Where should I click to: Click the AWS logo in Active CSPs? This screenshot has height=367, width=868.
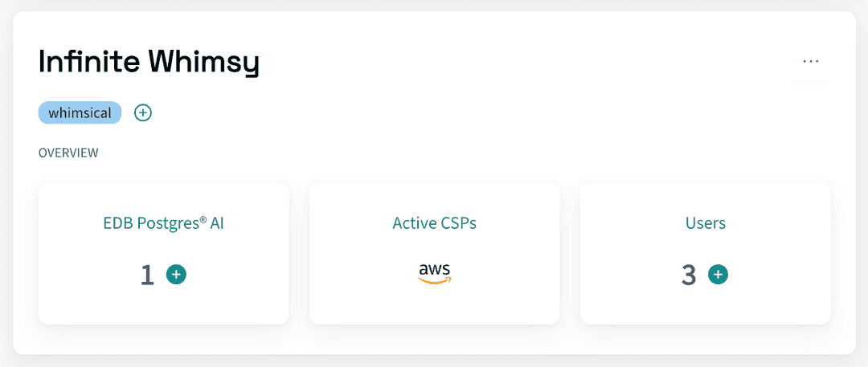(x=434, y=273)
